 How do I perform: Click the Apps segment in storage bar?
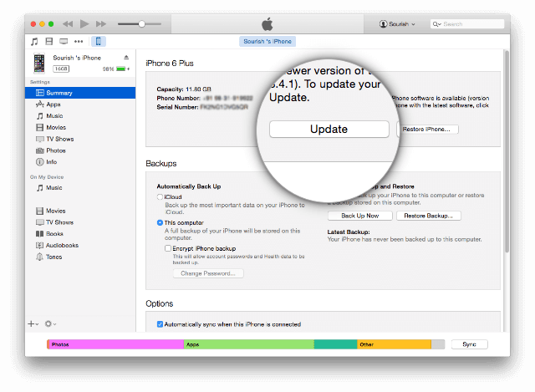(x=249, y=344)
